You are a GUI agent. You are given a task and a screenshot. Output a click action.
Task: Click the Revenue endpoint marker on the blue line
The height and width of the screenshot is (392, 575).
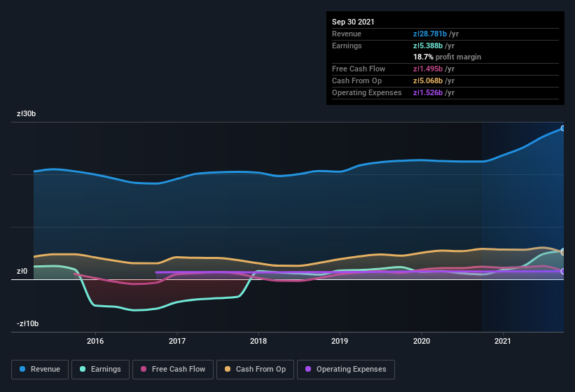click(x=563, y=128)
